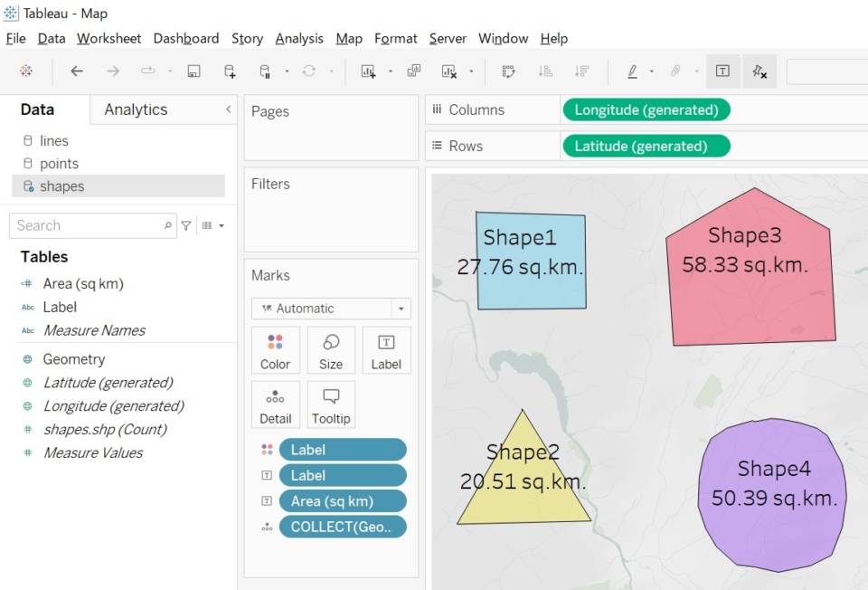Screen dimensions: 868x590
Task: Toggle the Pause Auto Updates icon
Action: pyautogui.click(x=264, y=71)
